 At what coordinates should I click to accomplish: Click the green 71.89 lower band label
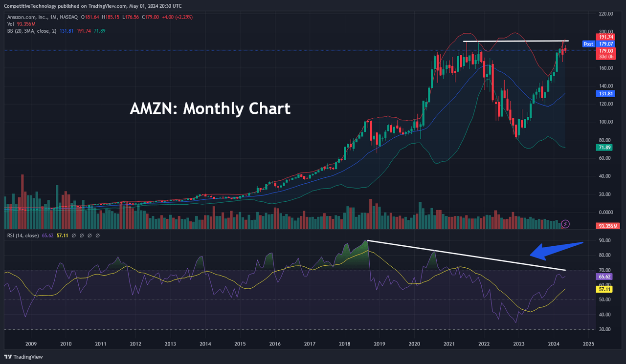[x=604, y=147]
